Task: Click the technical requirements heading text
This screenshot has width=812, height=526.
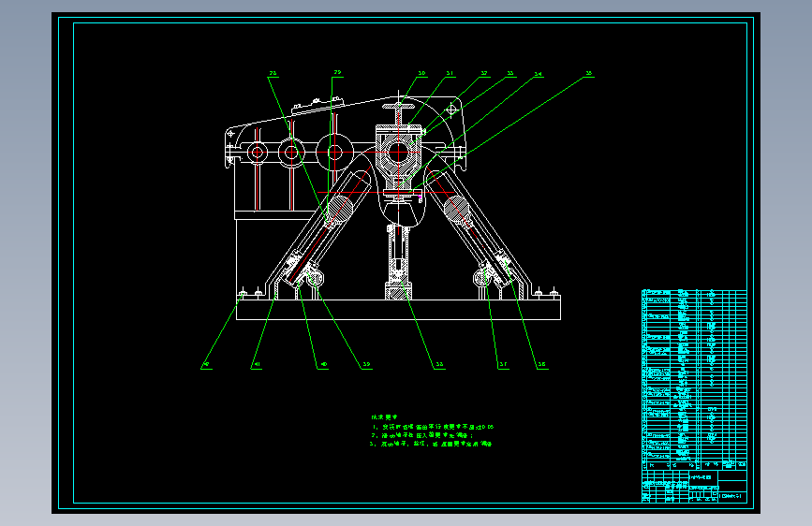Action: (384, 416)
